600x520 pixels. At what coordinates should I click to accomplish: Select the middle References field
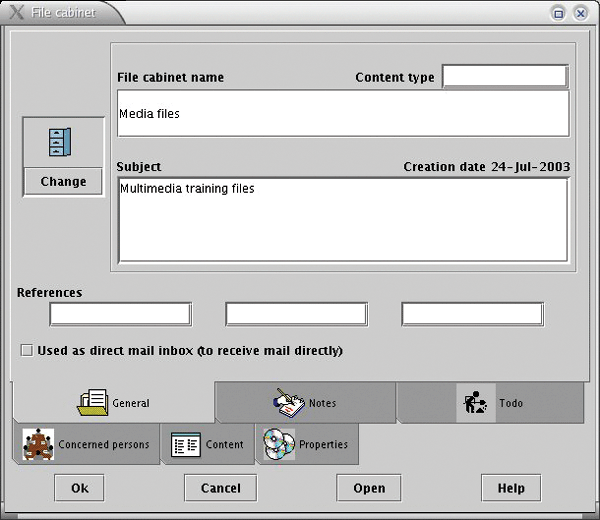296,315
